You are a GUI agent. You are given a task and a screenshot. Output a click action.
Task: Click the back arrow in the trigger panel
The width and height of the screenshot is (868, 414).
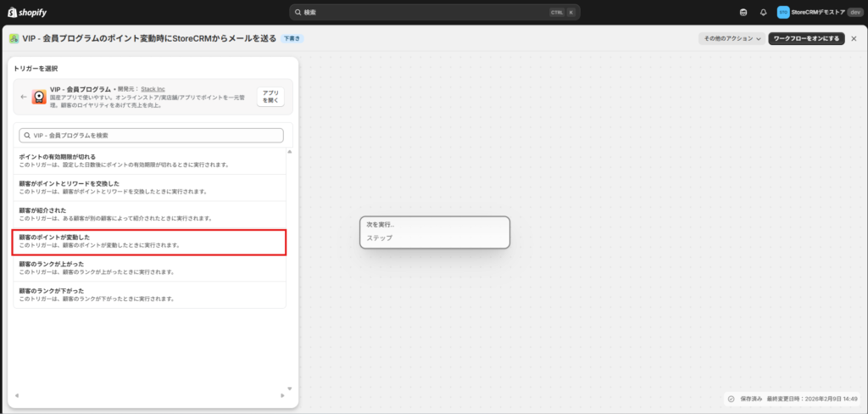[x=24, y=97]
